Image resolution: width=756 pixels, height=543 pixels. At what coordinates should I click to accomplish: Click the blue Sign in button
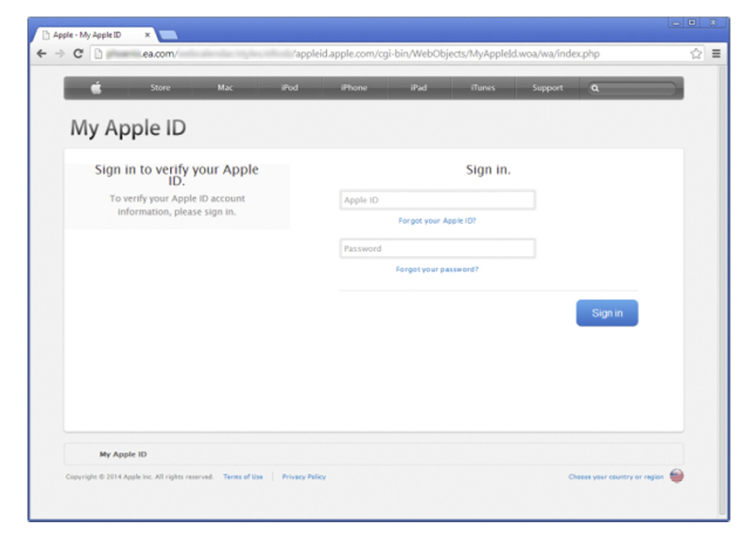(x=607, y=314)
